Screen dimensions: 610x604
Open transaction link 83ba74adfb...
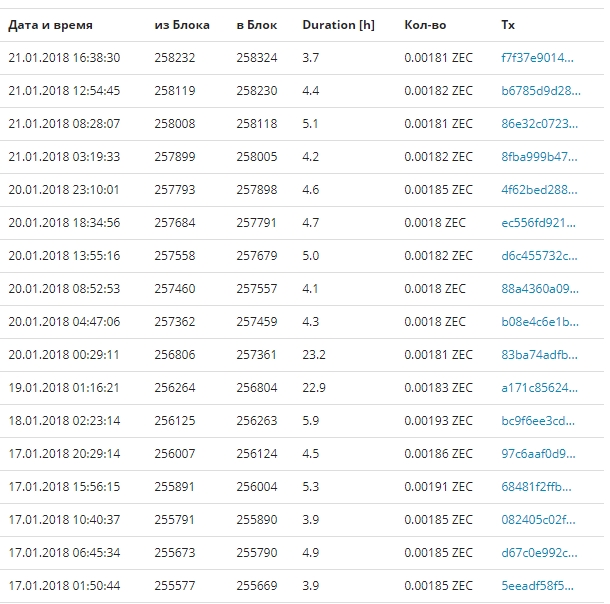[x=539, y=355]
